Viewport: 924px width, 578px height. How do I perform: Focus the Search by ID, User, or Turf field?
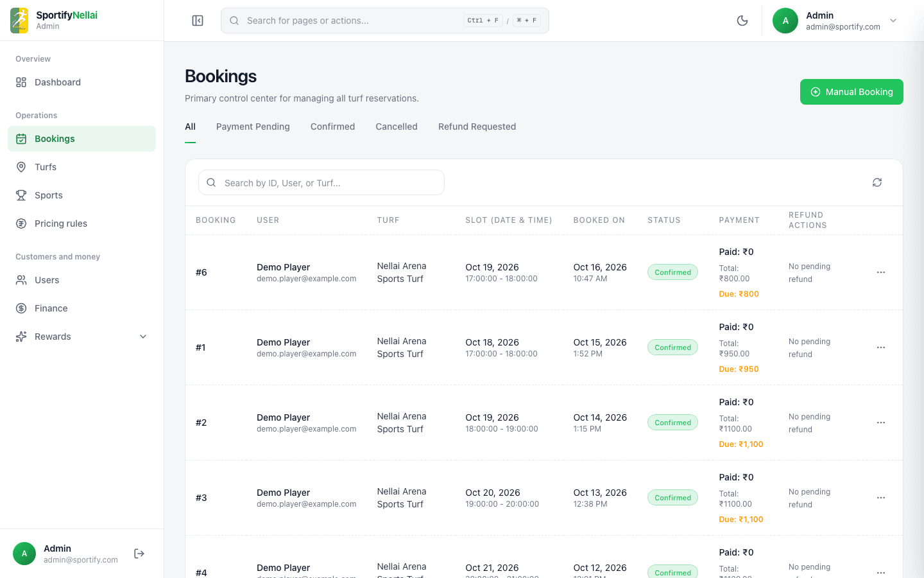[x=321, y=182]
